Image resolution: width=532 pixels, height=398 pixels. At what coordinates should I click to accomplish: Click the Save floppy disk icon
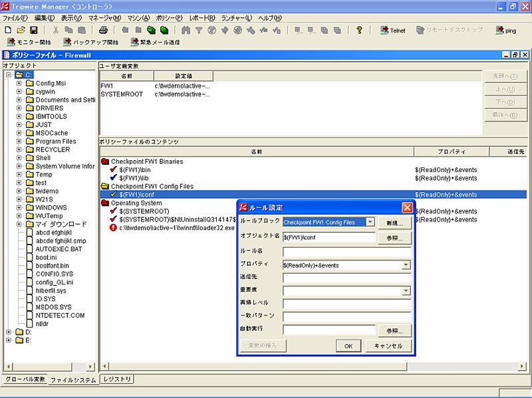(33, 30)
